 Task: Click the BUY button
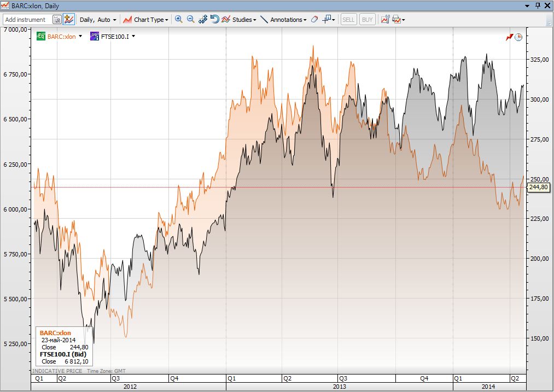pos(368,20)
